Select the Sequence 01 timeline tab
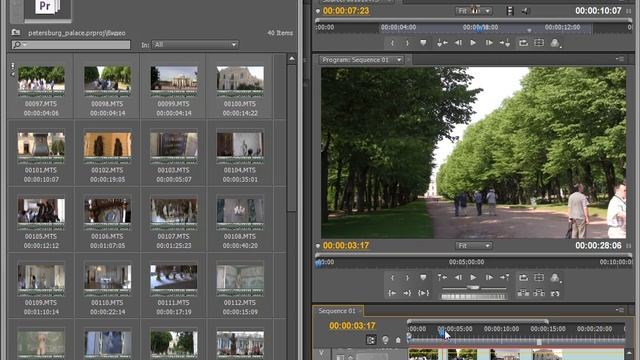 pyautogui.click(x=337, y=311)
